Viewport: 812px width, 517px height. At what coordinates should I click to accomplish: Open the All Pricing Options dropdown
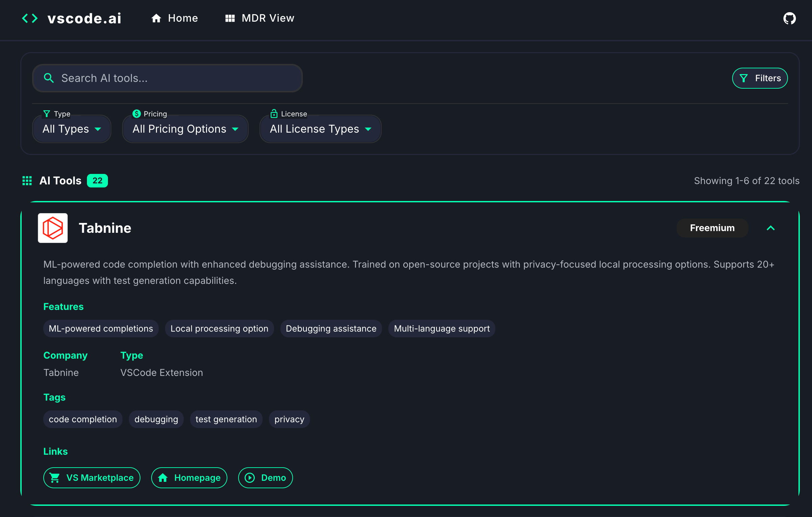point(185,129)
